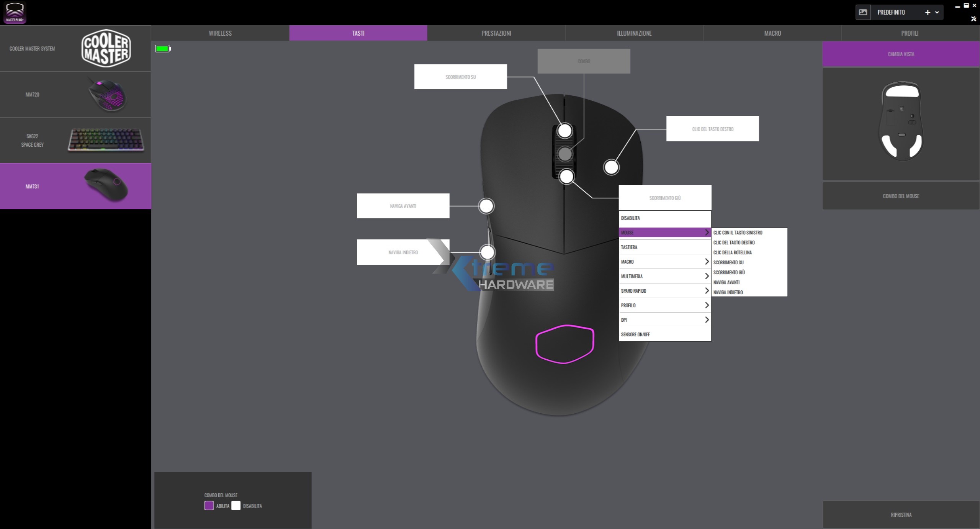Choose Clic della rotellina from submenu
The width and height of the screenshot is (980, 529).
(732, 252)
